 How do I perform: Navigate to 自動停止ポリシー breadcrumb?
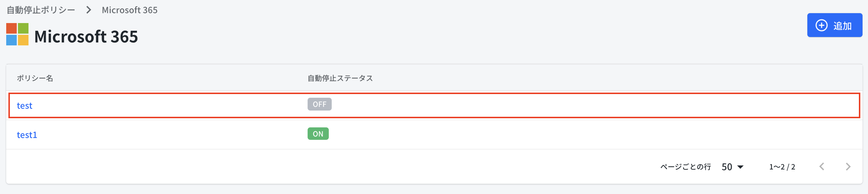pyautogui.click(x=41, y=10)
